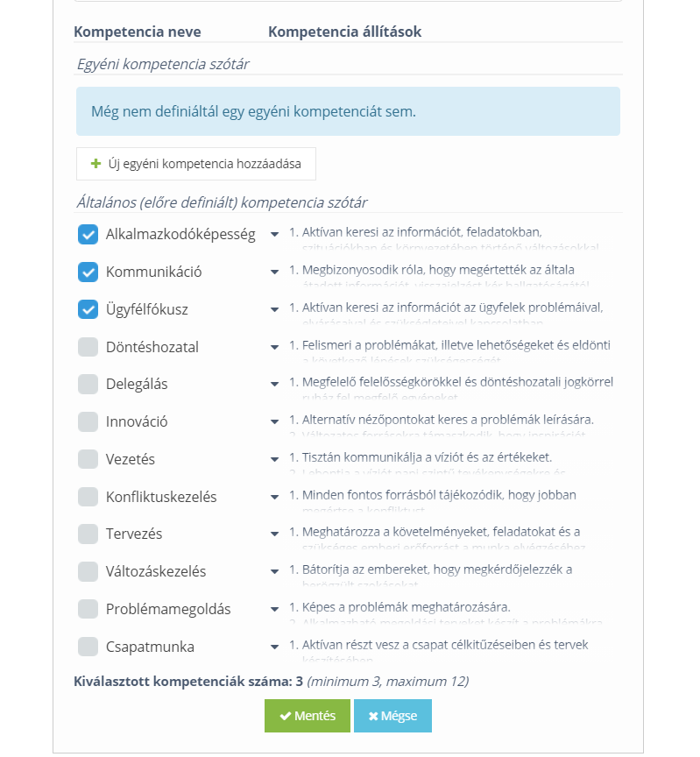Screen dimensions: 700x757
Task: Check the Csapatmunka checkbox
Action: [x=88, y=647]
